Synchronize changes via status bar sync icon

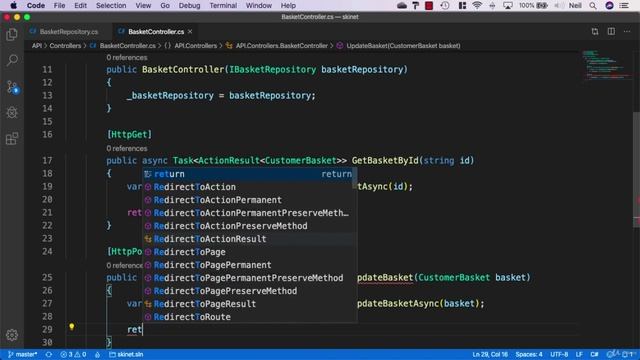(x=49, y=354)
